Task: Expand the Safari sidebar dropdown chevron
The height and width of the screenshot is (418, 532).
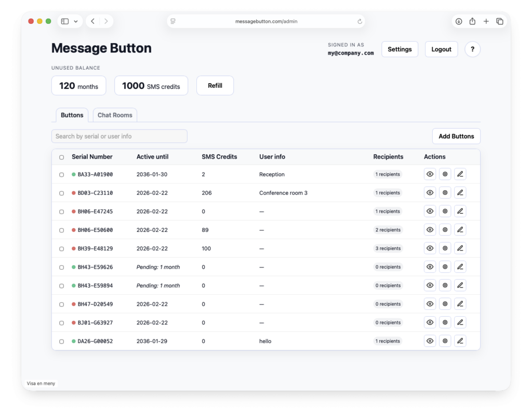Action: pos(76,21)
